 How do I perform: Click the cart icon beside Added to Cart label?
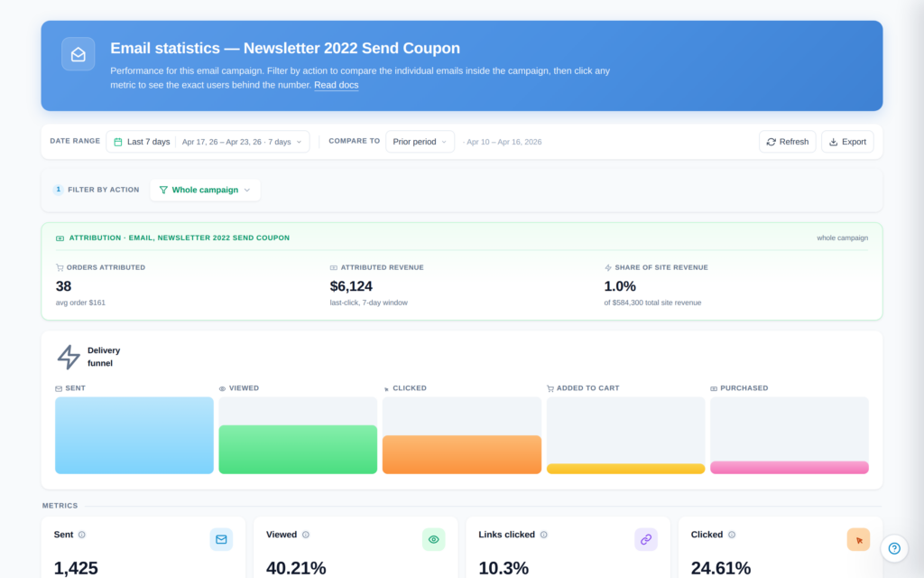point(550,388)
